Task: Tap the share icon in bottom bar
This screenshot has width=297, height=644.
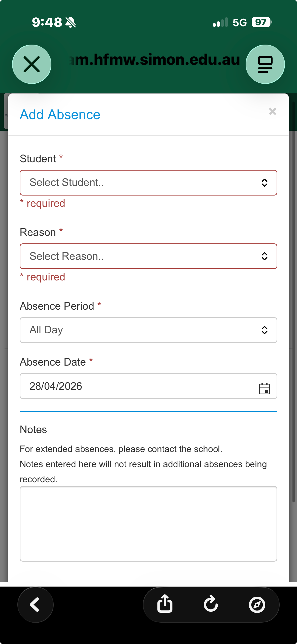Action: click(x=165, y=604)
